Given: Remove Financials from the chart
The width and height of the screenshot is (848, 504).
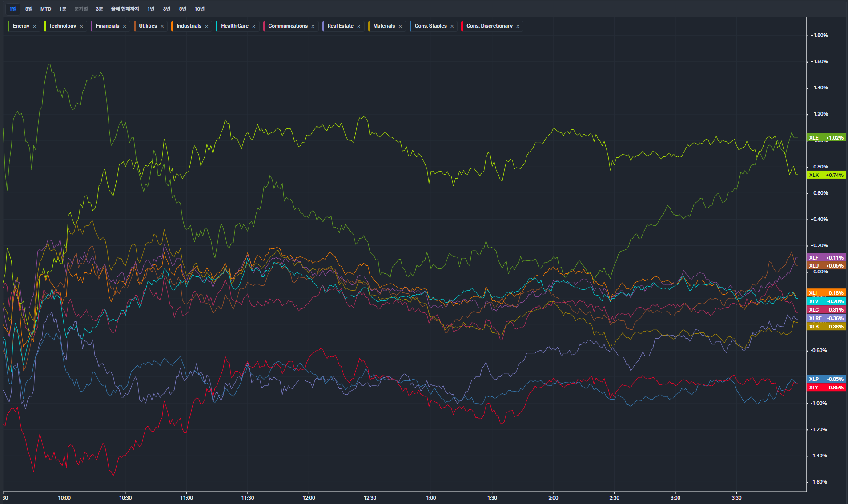Looking at the screenshot, I should click(x=125, y=26).
